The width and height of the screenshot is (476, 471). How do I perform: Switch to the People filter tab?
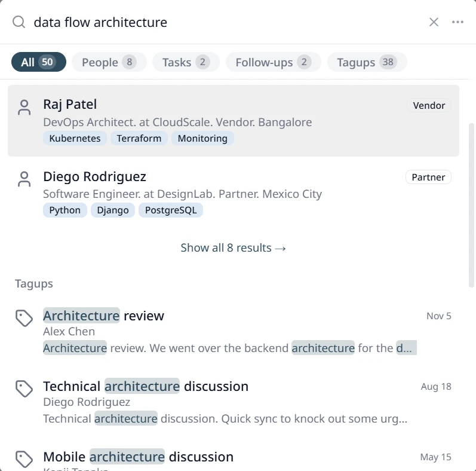pyautogui.click(x=109, y=62)
